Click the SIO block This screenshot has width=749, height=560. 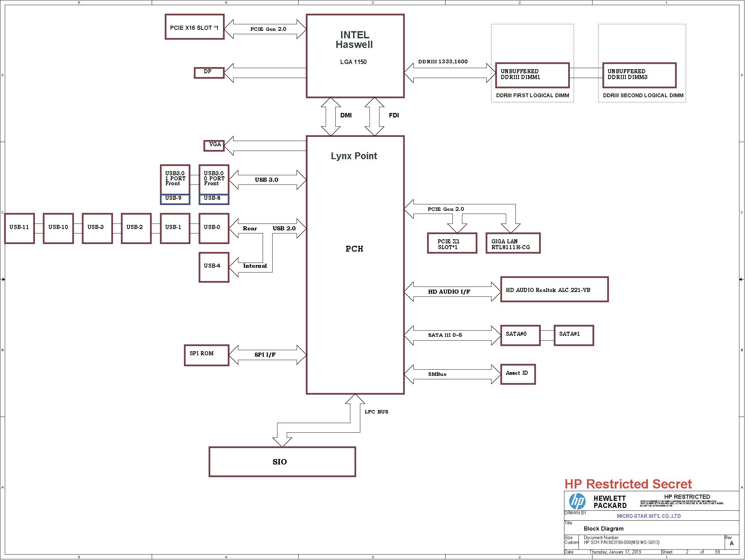282,462
